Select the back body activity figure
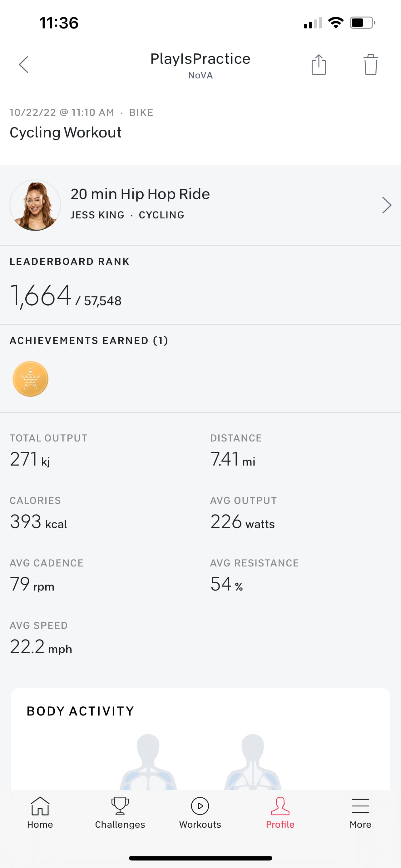The width and height of the screenshot is (401, 868). coord(253,761)
